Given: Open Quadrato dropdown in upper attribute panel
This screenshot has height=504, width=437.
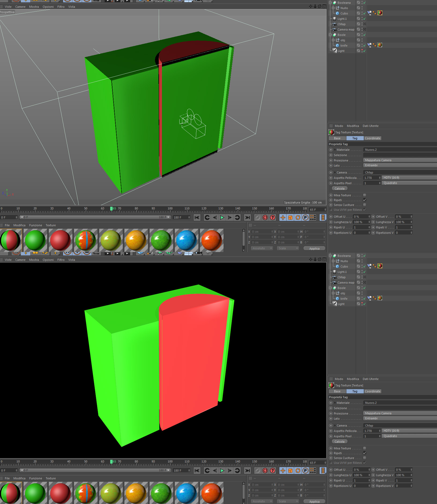Looking at the screenshot, I should pos(409,183).
